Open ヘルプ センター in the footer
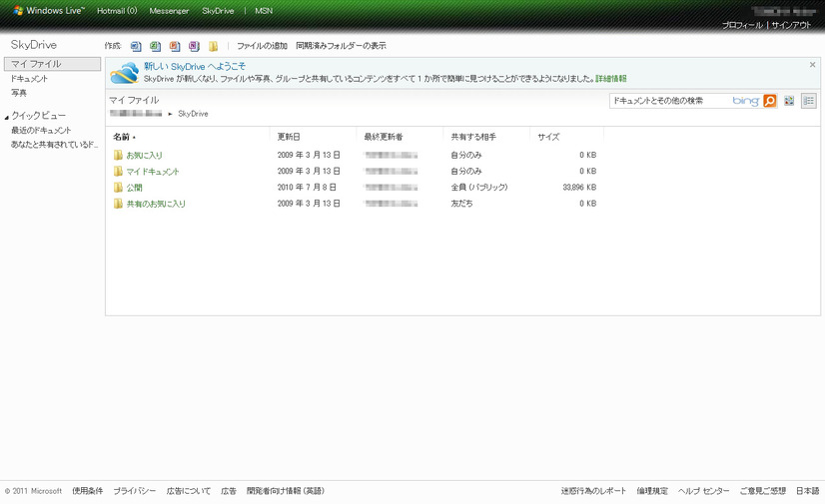The width and height of the screenshot is (825, 504). [x=703, y=491]
